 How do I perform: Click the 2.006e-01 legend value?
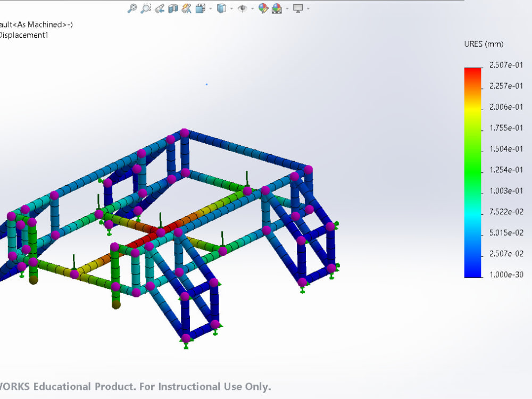pos(506,107)
